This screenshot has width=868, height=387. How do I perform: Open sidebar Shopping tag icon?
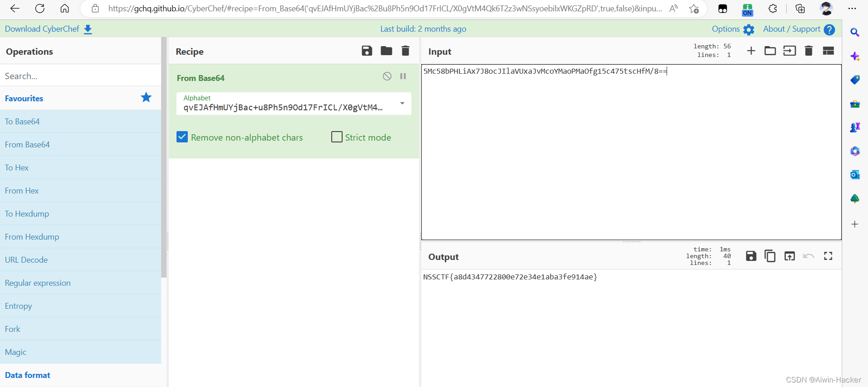click(x=855, y=80)
